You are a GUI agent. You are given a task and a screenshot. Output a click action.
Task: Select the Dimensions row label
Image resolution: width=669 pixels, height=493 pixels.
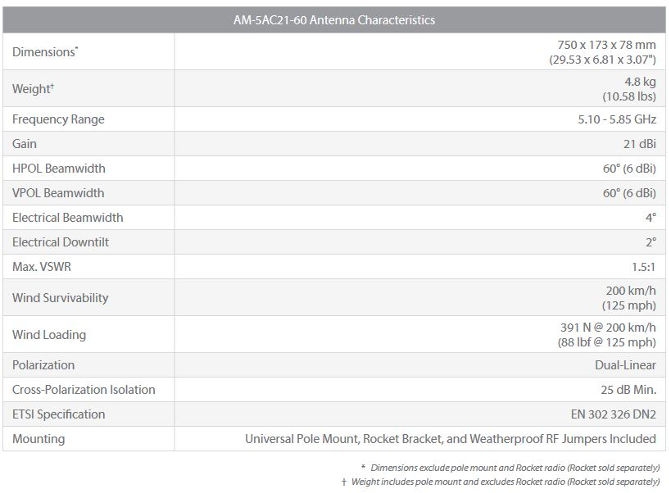[44, 52]
